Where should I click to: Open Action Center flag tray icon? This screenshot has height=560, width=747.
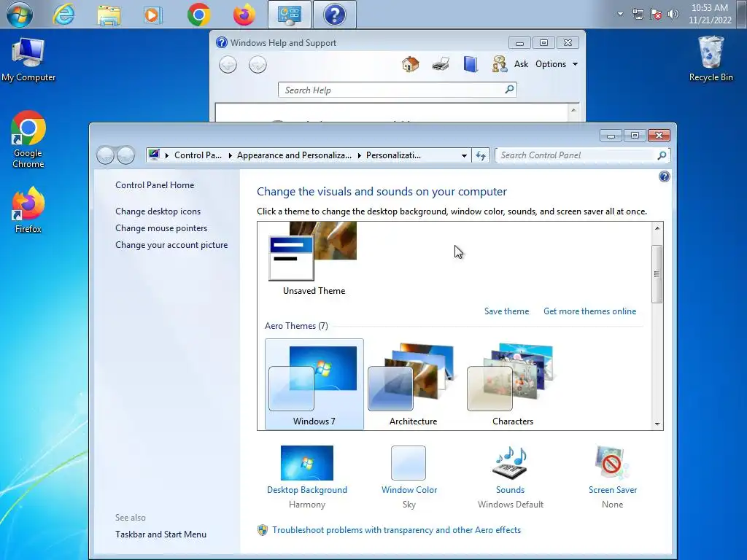click(x=656, y=14)
